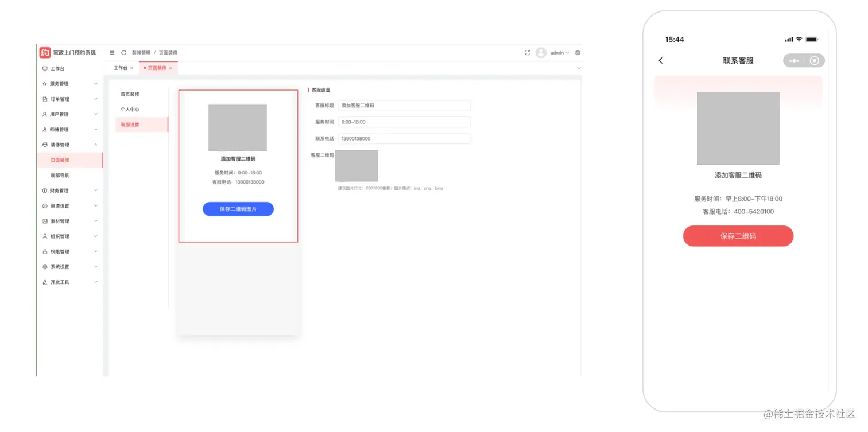Expand the 师傅管理 chevron

tap(96, 130)
